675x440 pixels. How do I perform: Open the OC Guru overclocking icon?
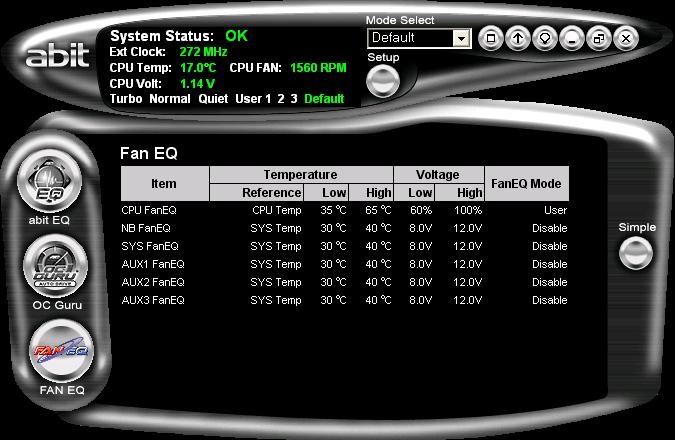(56, 266)
